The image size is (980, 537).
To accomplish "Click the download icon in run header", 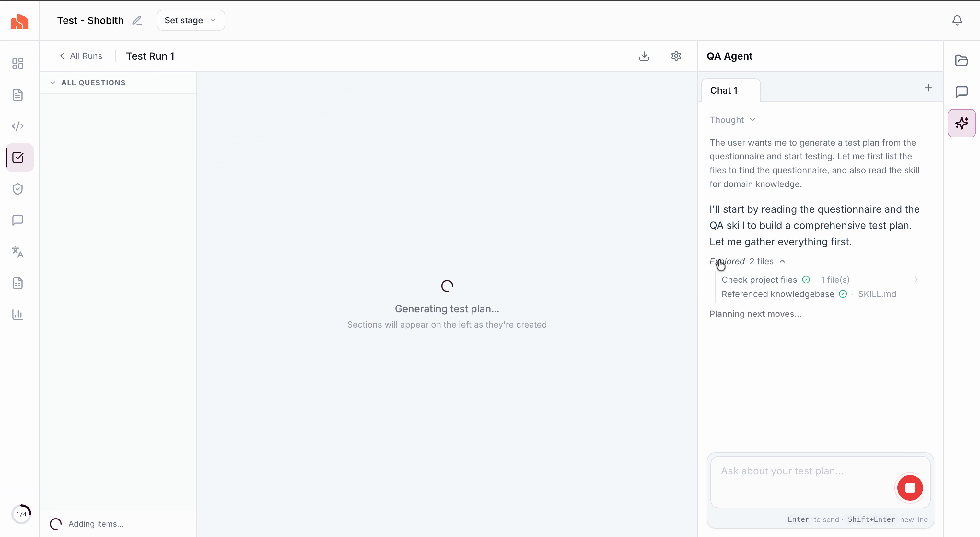I will coord(644,56).
